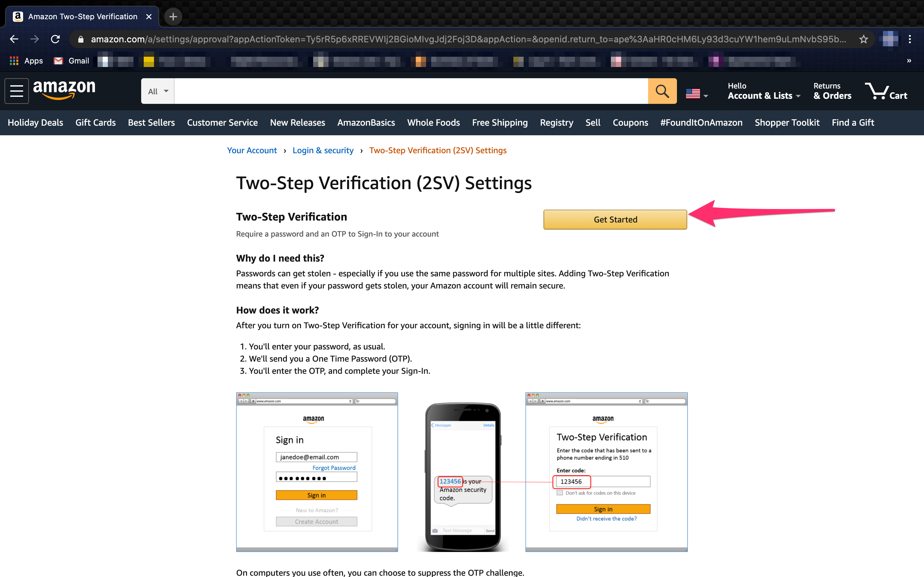Toggle Two-Step Verification settings
Screen dimensions: 924x577
pyautogui.click(x=615, y=219)
